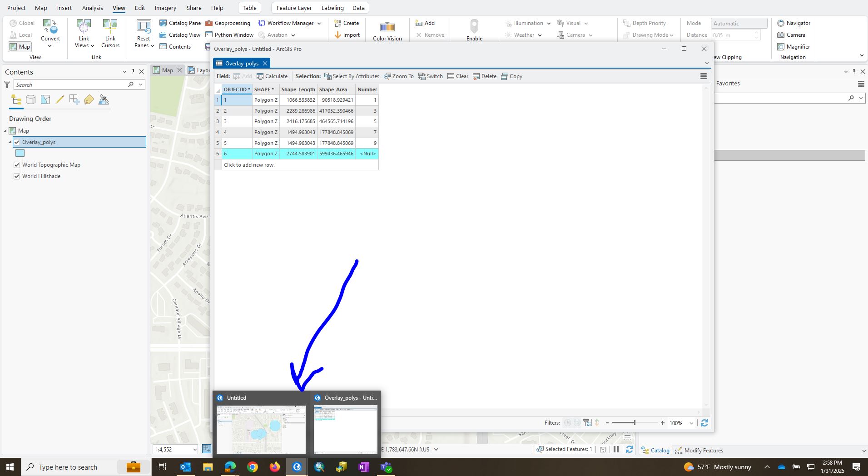Open the Python Window
Screen dimensions: 868x476
(233, 35)
